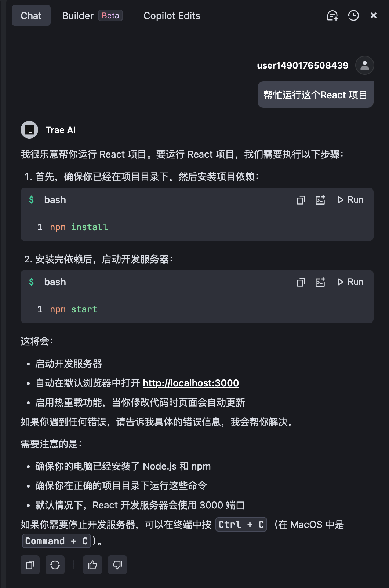Viewport: 389px width, 588px height.
Task: Click the user profile avatar
Action: pyautogui.click(x=365, y=65)
